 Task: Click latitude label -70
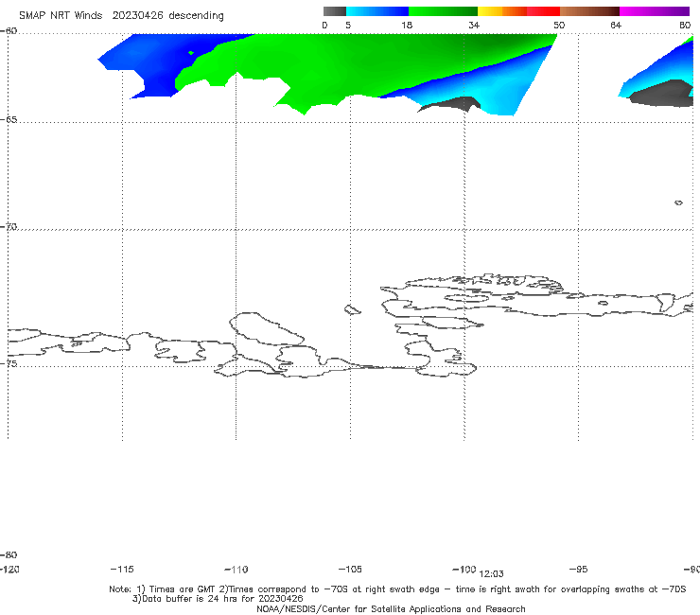9,227
